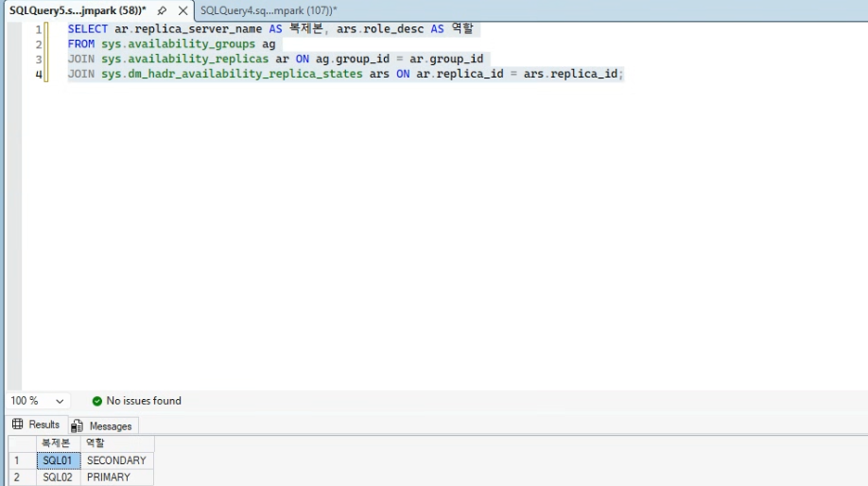Click sys.availability_groups on line 2

[178, 43]
